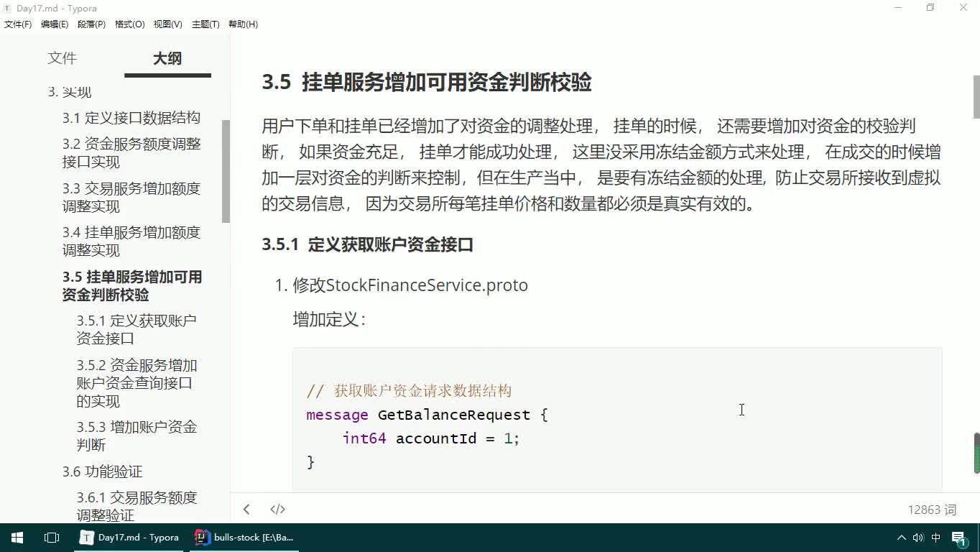Click code line message GetBalanceRequest {
Screen dimensions: 980x552
pyautogui.click(x=427, y=415)
